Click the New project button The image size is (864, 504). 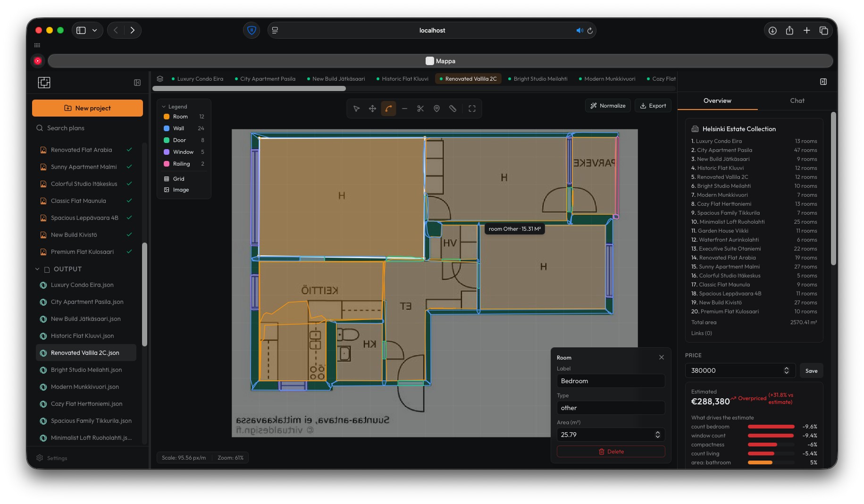click(x=87, y=108)
